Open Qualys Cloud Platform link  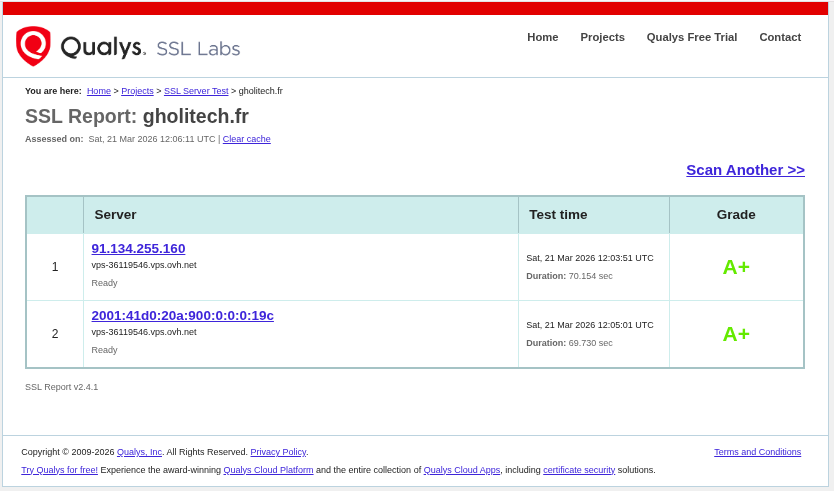tap(268, 470)
